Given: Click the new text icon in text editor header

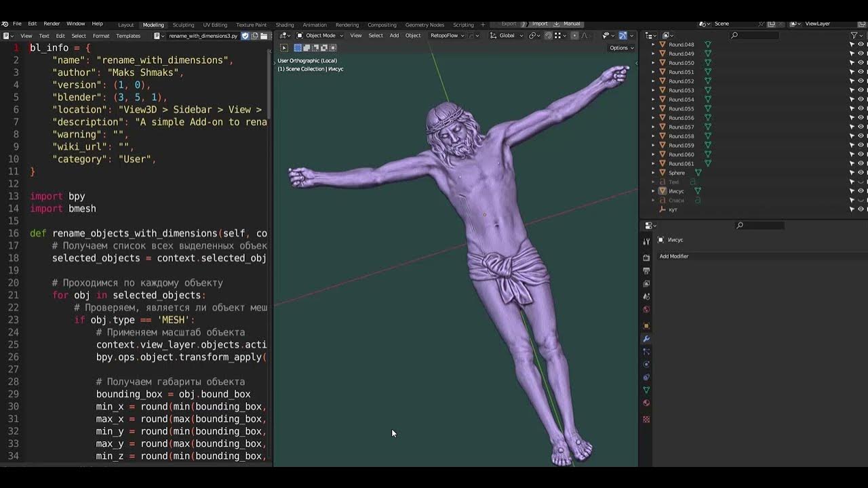Looking at the screenshot, I should point(255,36).
